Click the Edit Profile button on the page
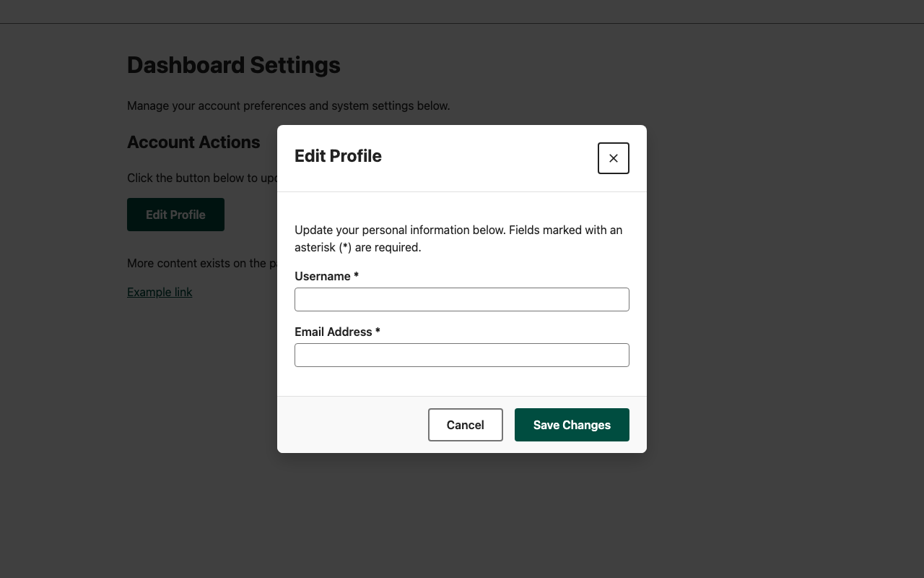Screen dimensions: 924x578 tap(175, 215)
